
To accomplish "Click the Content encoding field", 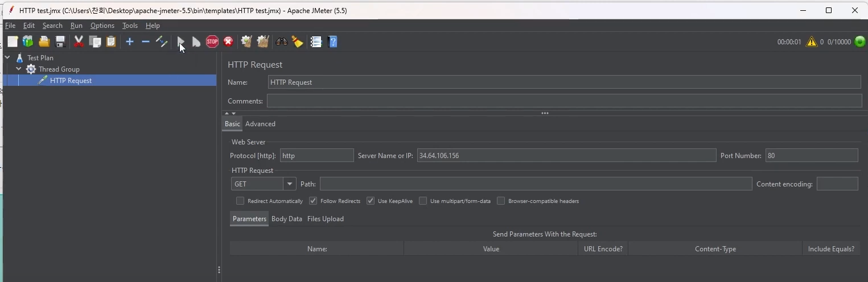I will [837, 184].
